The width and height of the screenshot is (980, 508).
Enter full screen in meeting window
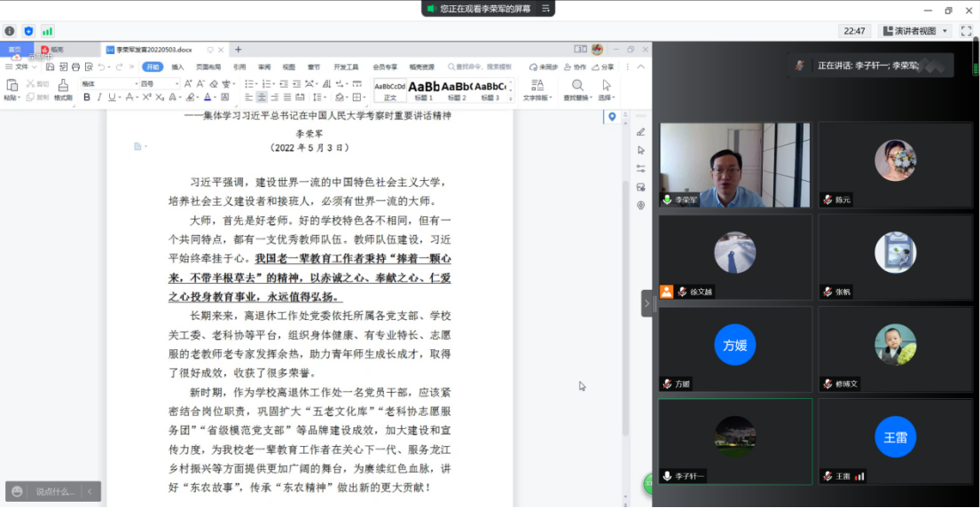click(966, 31)
